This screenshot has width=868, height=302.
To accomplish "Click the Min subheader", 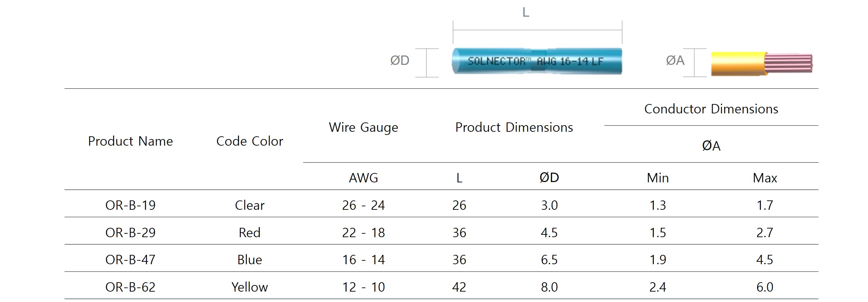I will pyautogui.click(x=658, y=178).
